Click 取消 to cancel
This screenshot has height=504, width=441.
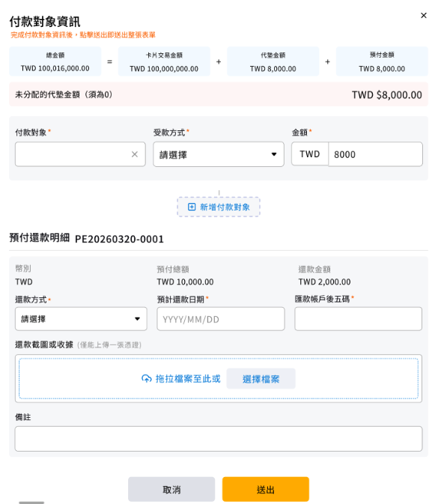click(x=171, y=490)
